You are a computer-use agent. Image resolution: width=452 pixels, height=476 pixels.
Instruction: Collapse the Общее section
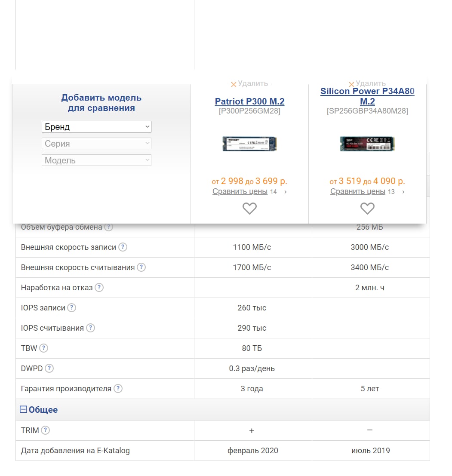[23, 409]
